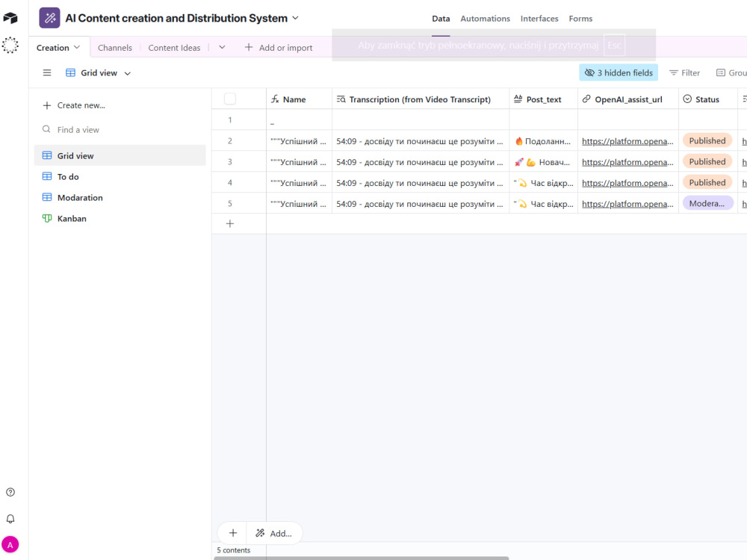This screenshot has height=560, width=747.
Task: Click the purple magic wand base icon
Action: [49, 18]
